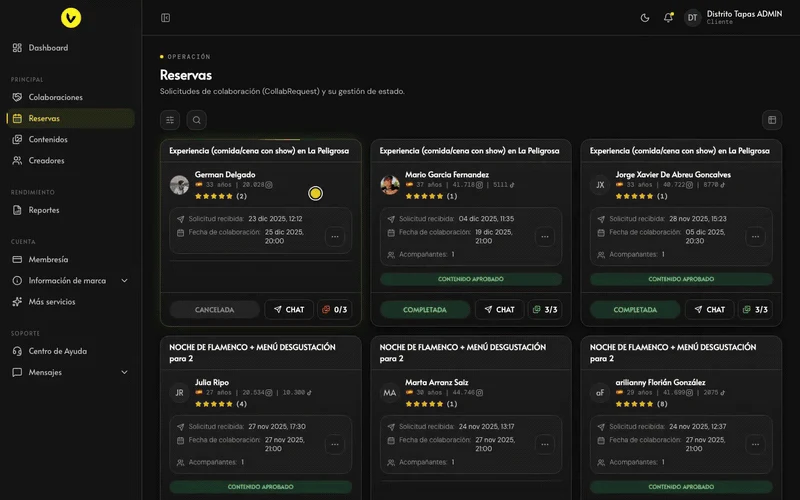
Task: Click date 28 nov 2025, 15:23
Action: point(698,219)
